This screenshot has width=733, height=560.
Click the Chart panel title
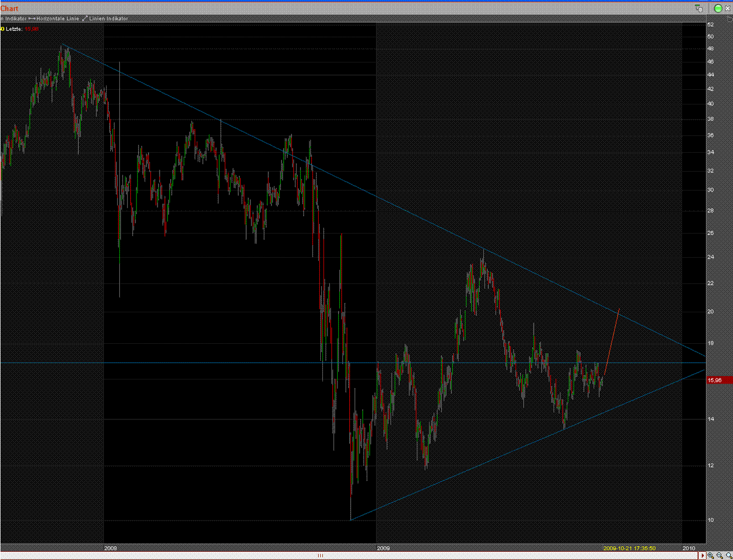(x=9, y=8)
